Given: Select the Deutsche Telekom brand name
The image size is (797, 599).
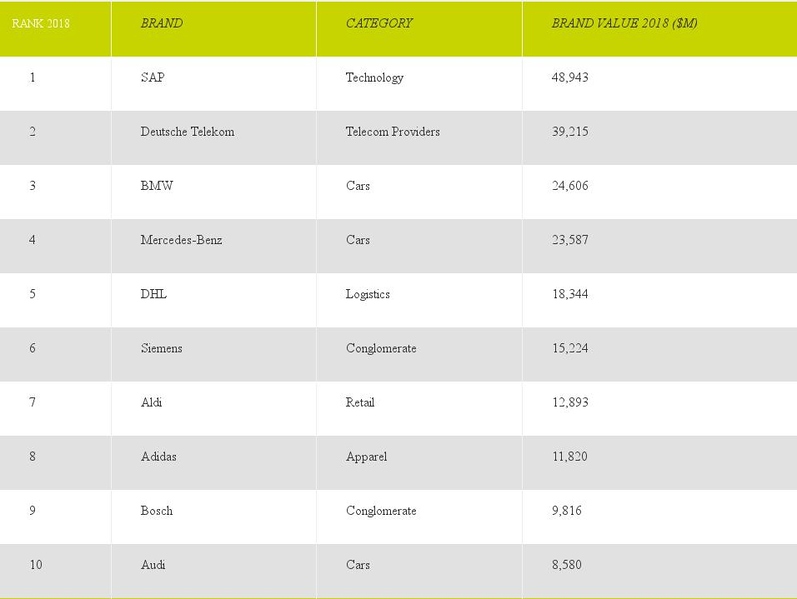Looking at the screenshot, I should pos(187,132).
